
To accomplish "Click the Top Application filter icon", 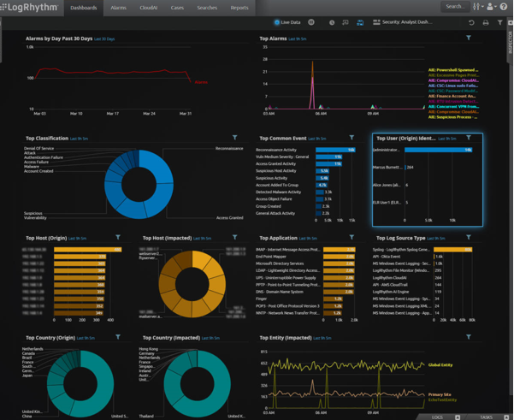I will click(x=352, y=238).
